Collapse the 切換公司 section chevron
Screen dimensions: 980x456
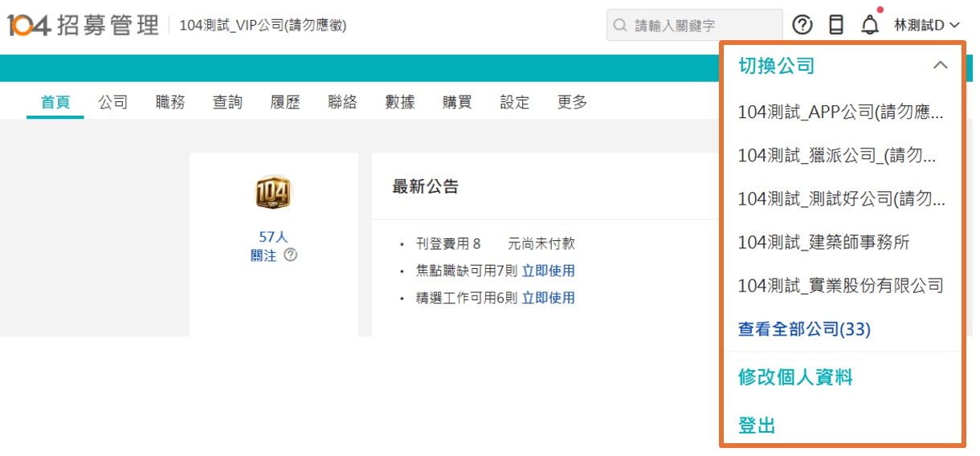(x=941, y=65)
